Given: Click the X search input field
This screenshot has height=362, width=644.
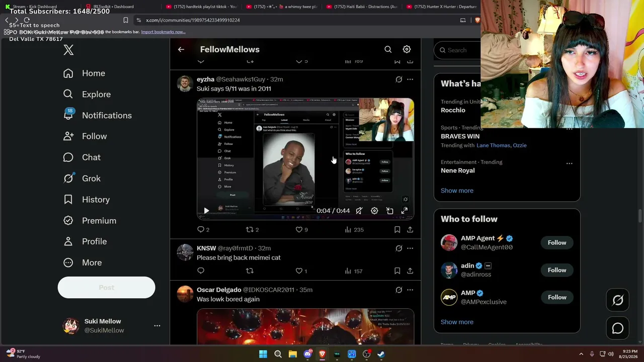Looking at the screenshot, I should tap(457, 50).
